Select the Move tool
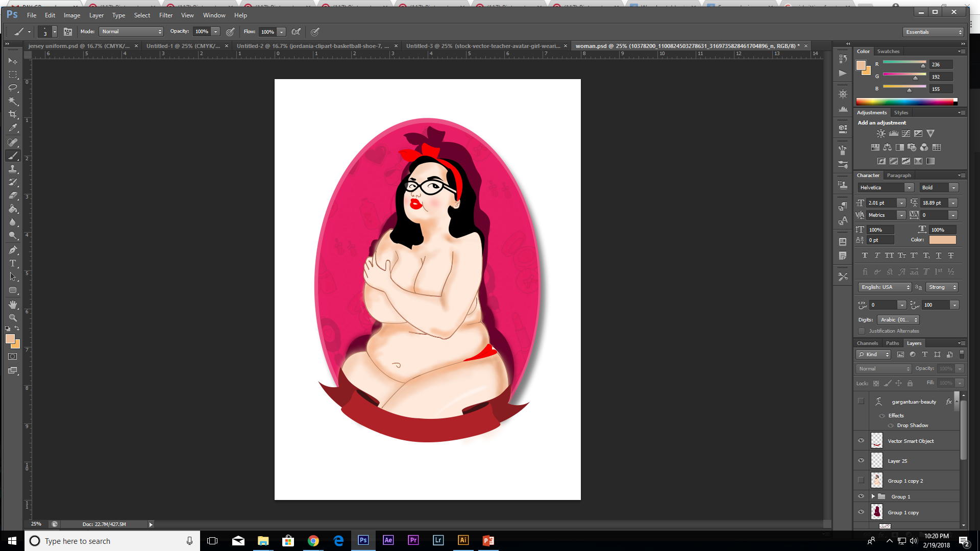 [13, 61]
